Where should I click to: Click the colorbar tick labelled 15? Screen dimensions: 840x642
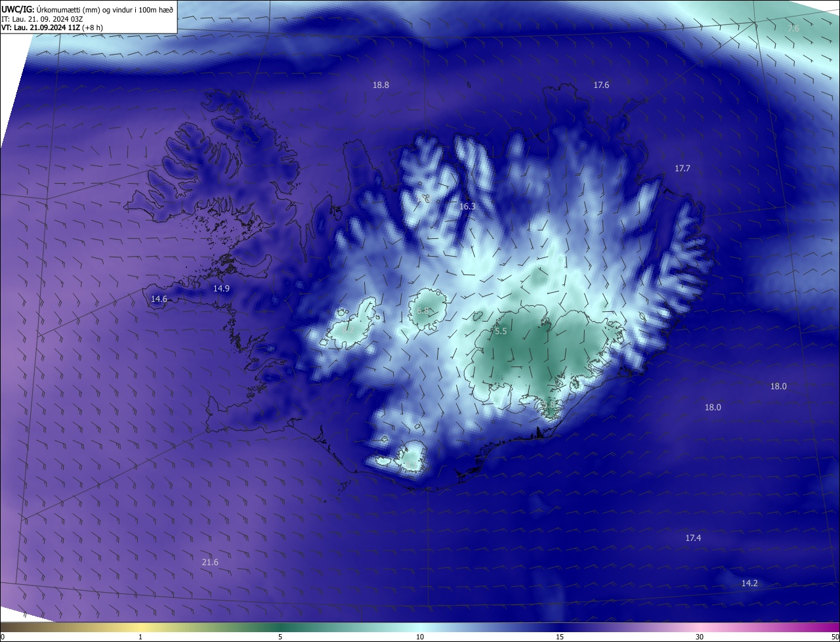coord(560,637)
